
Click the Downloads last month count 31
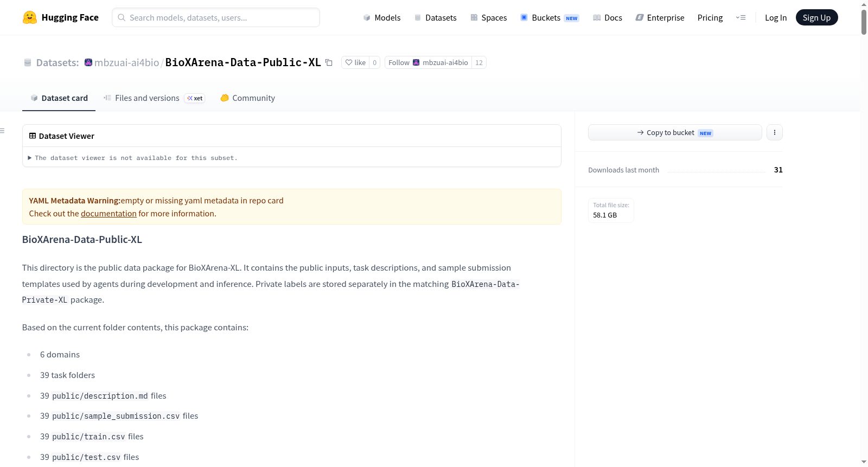(778, 170)
